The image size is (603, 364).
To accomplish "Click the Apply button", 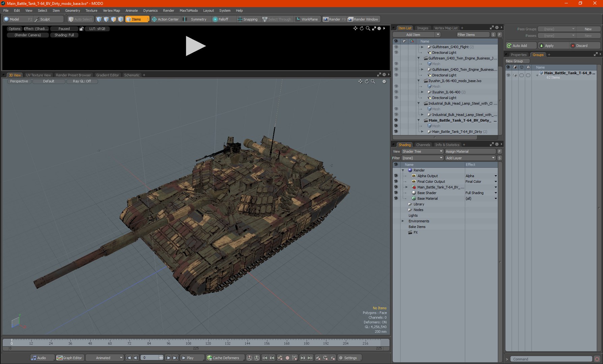I will coord(553,45).
